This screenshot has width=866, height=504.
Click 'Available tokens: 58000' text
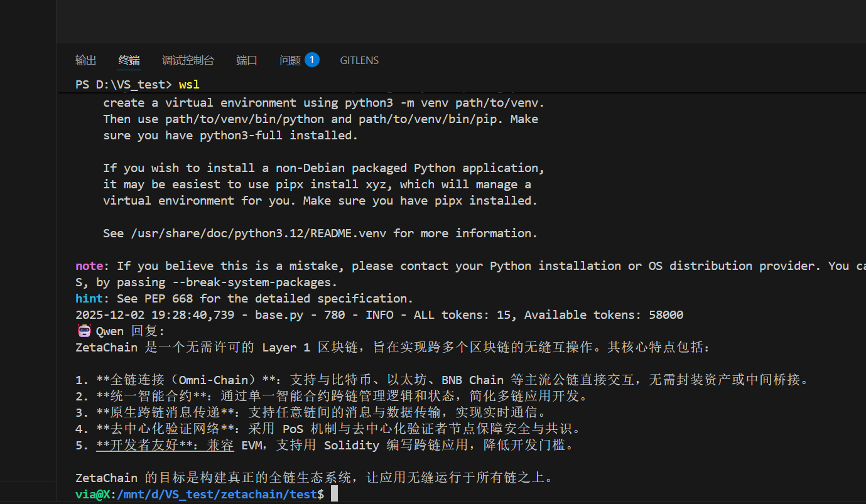[604, 315]
